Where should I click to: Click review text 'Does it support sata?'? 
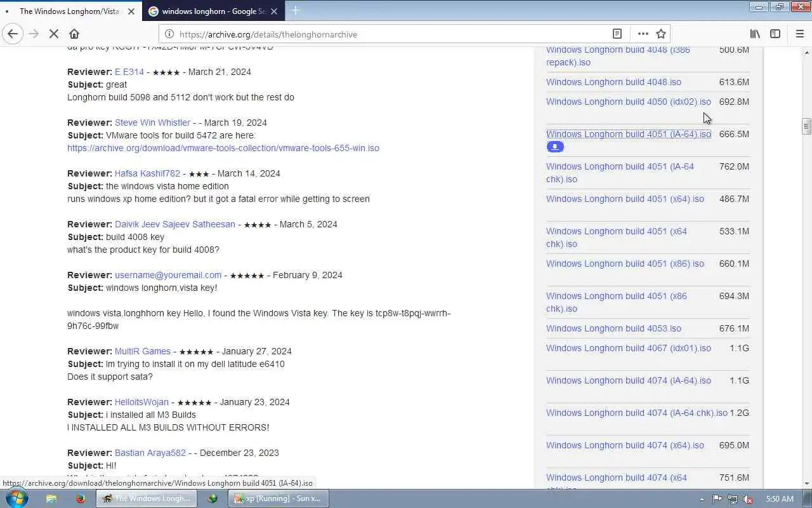tap(110, 377)
